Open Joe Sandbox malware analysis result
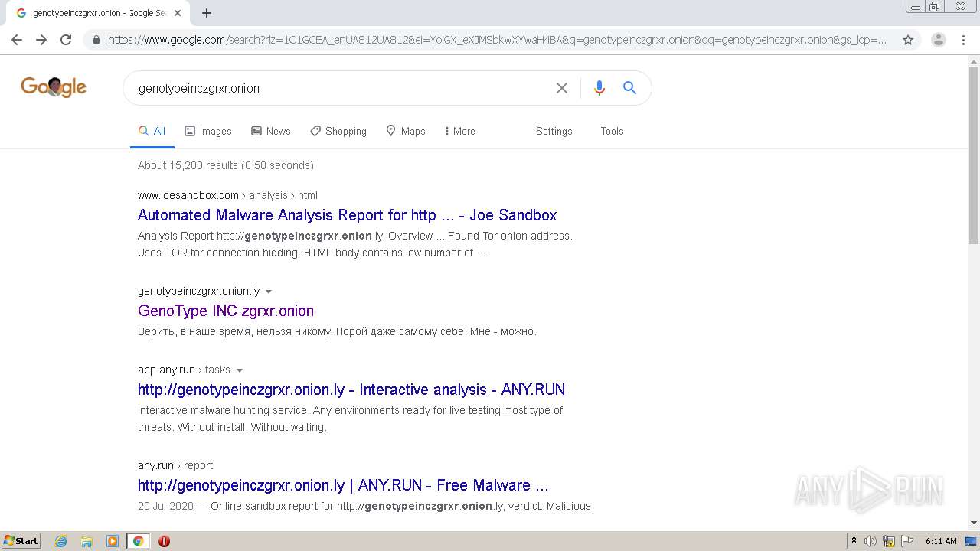The image size is (980, 551). tap(347, 215)
